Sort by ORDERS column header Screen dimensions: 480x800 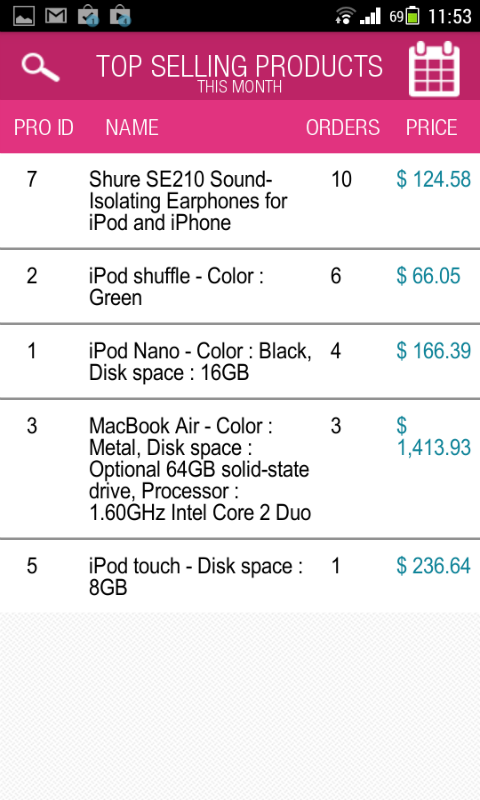coord(343,128)
